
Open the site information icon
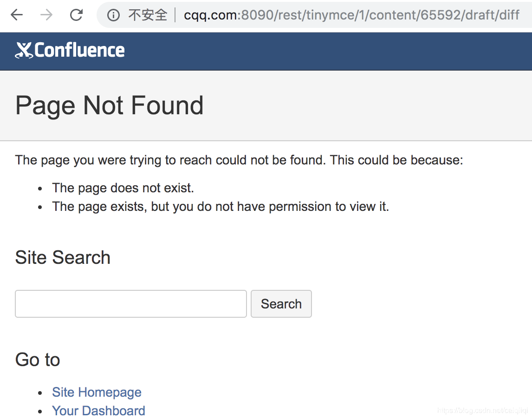coord(113,15)
